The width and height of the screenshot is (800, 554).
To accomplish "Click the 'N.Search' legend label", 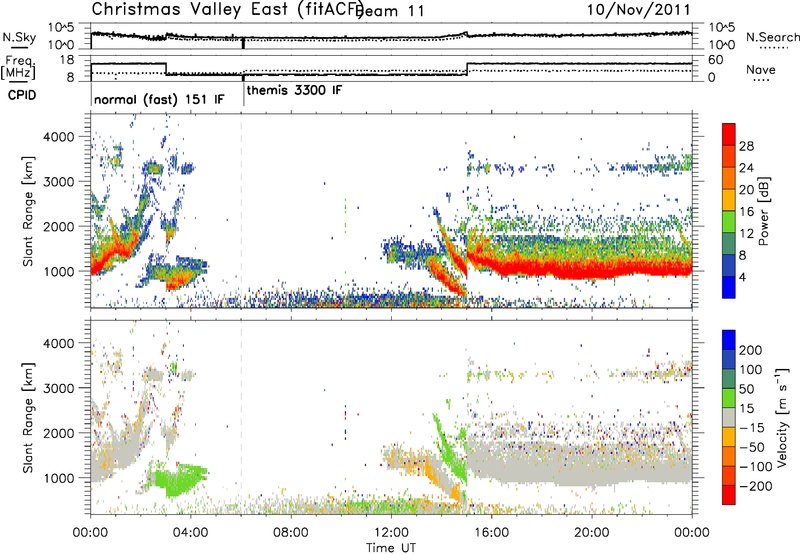I will coord(772,37).
